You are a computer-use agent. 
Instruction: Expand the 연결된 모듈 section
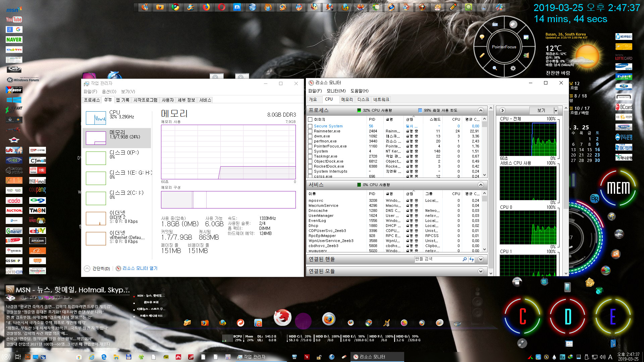pos(481,271)
